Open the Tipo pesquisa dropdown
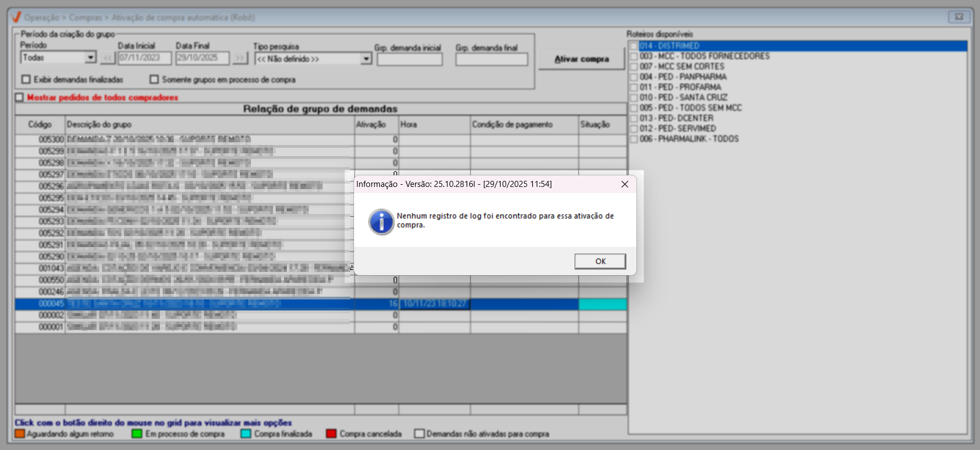 click(x=366, y=58)
